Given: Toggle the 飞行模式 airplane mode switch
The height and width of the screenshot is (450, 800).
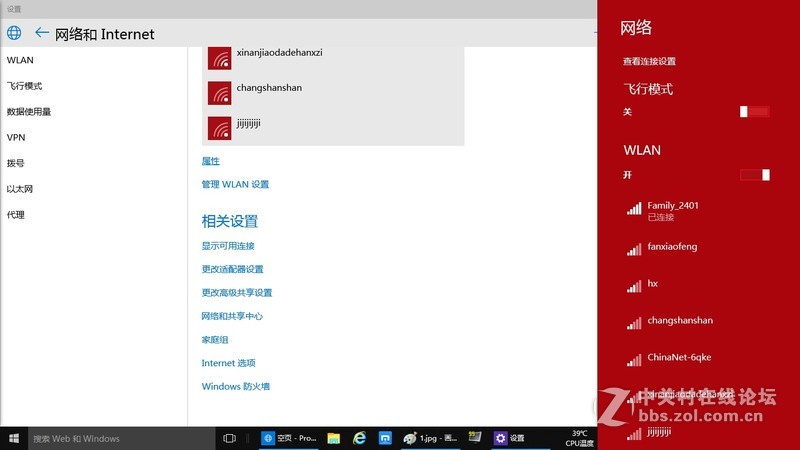Looking at the screenshot, I should coord(755,112).
